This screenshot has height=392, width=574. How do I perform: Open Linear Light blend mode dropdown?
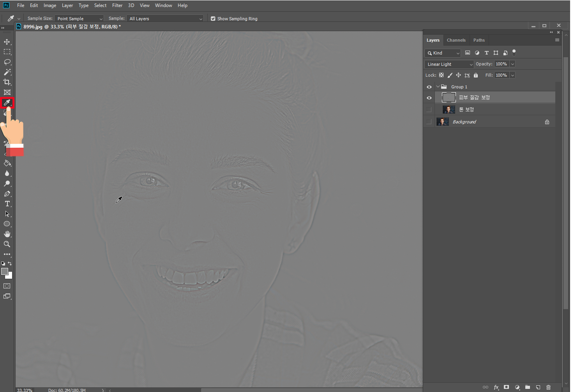click(x=449, y=64)
